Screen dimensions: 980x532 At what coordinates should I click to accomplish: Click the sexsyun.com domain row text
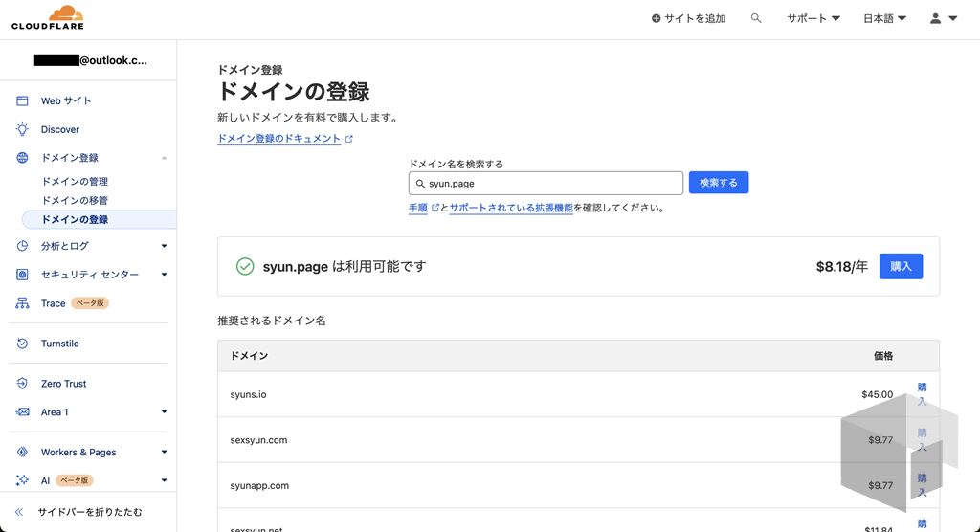(x=258, y=440)
